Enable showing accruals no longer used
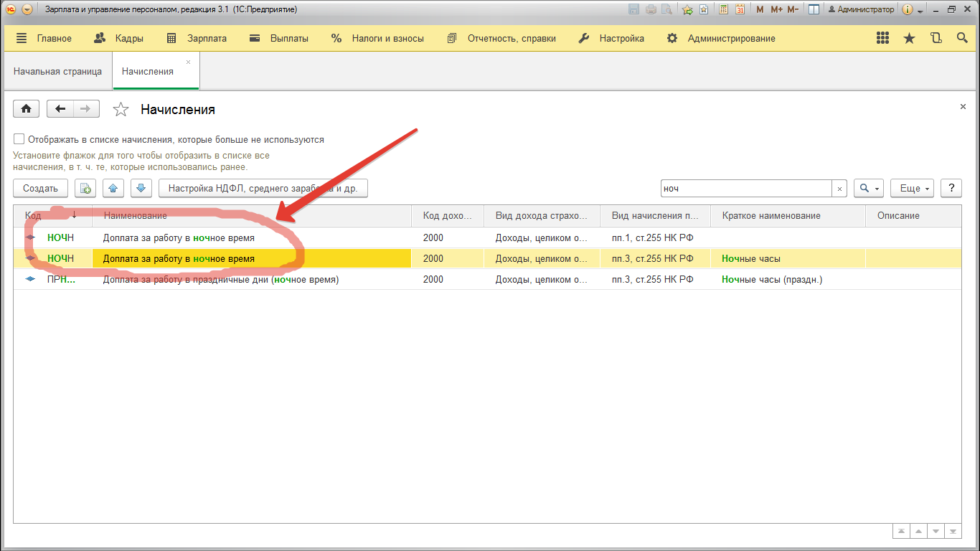 pyautogui.click(x=19, y=139)
